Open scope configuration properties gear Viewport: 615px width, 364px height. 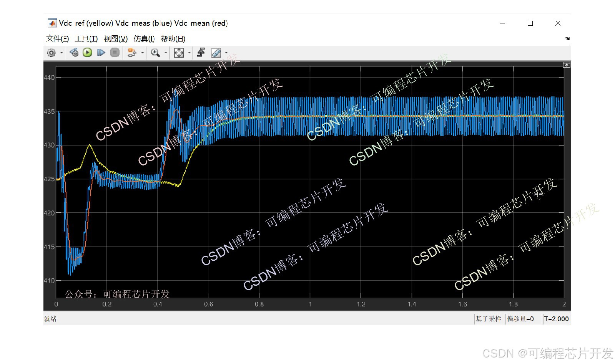click(x=51, y=53)
